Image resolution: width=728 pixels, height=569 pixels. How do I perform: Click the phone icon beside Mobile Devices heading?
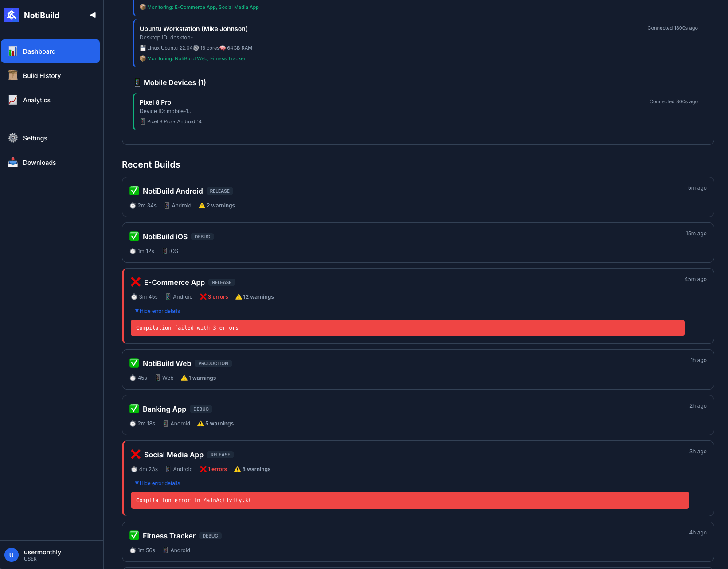[x=137, y=82]
